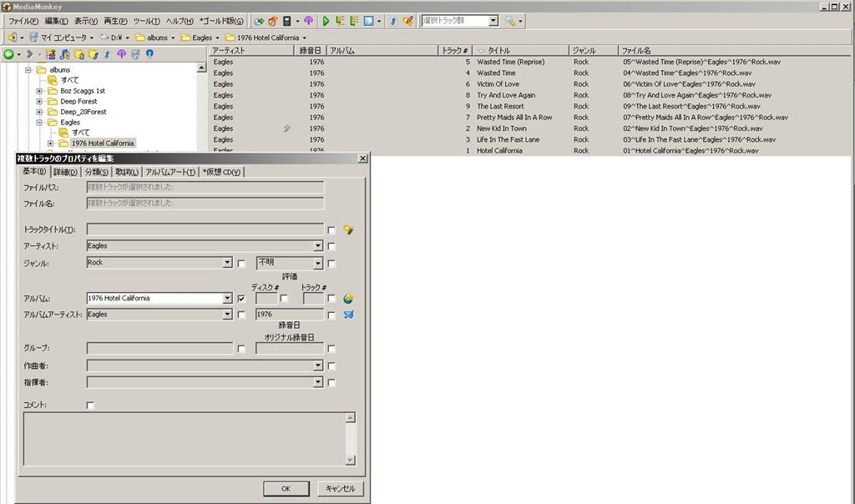This screenshot has height=504, width=855.
Task: Uncheck the album field checkbox
Action: [241, 299]
